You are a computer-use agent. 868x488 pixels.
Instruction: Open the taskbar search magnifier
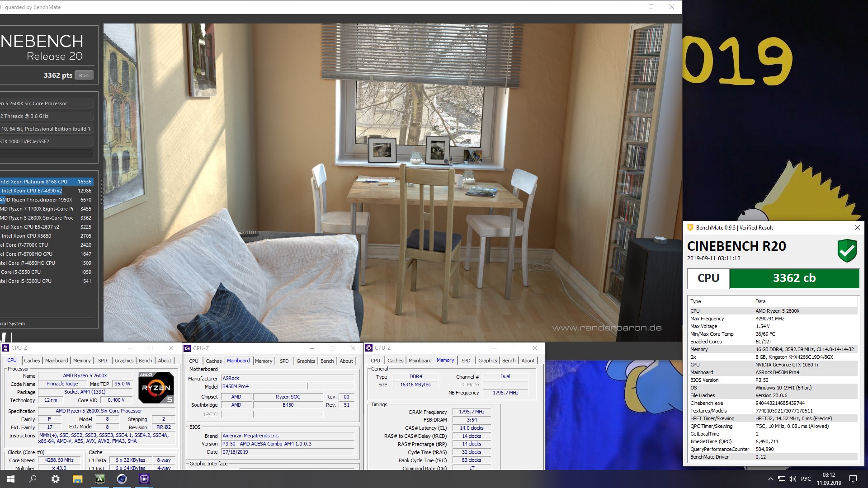pos(33,479)
